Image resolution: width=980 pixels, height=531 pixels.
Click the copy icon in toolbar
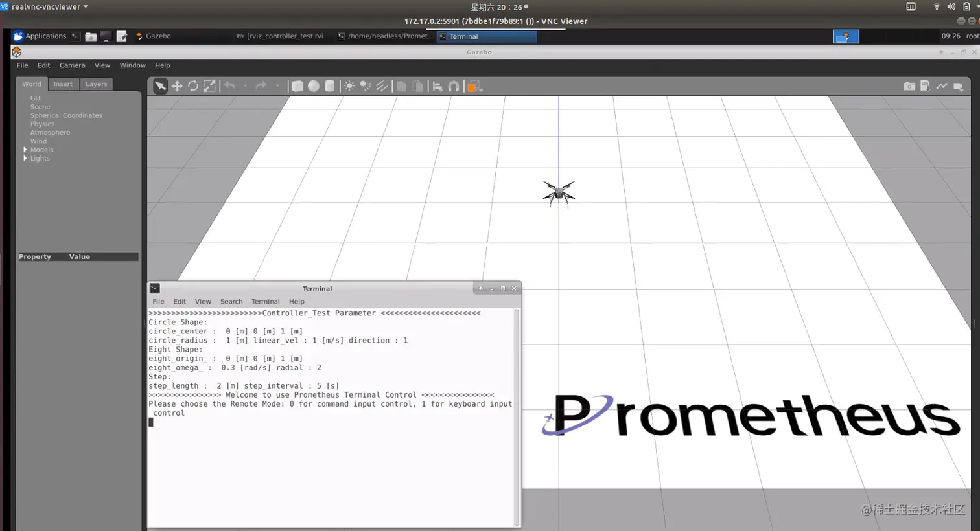coord(402,86)
